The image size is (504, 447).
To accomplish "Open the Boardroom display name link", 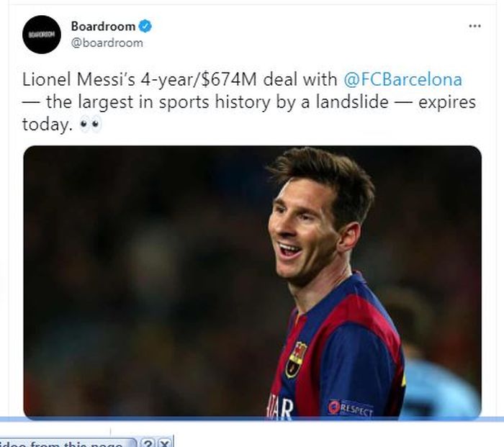I will point(103,27).
